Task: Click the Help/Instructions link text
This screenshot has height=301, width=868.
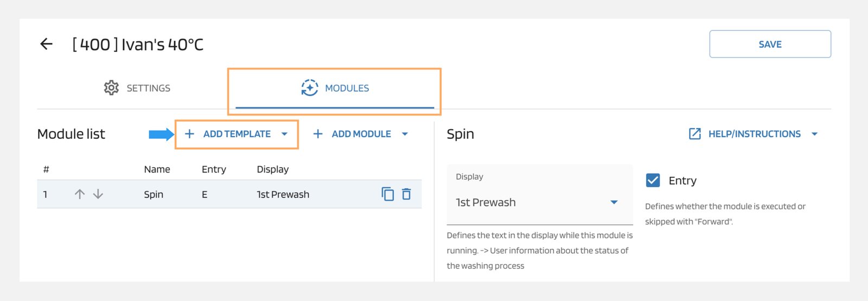Action: pos(754,134)
